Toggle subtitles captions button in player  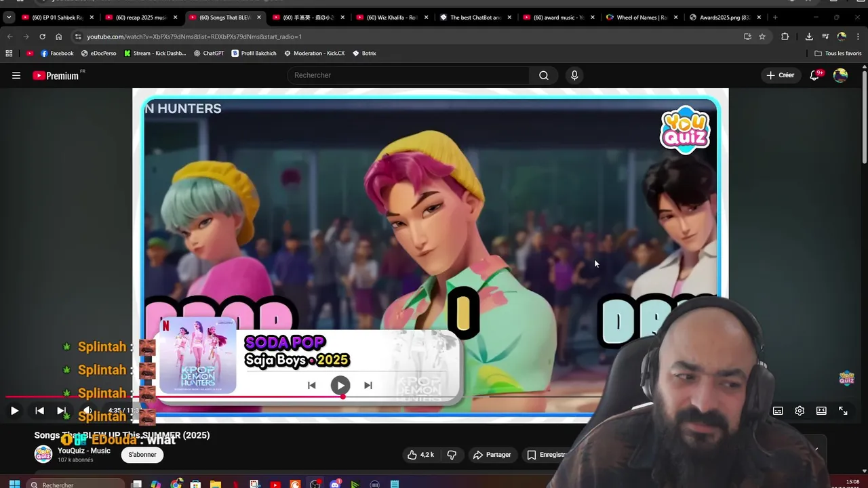point(778,411)
